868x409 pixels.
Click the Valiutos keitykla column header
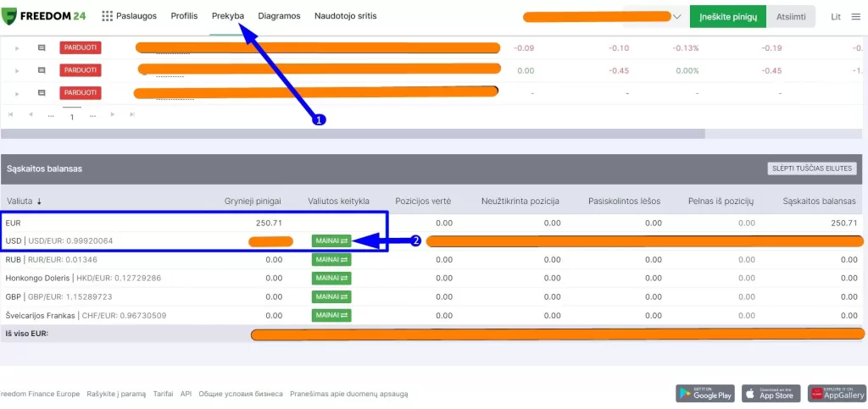[x=338, y=202]
